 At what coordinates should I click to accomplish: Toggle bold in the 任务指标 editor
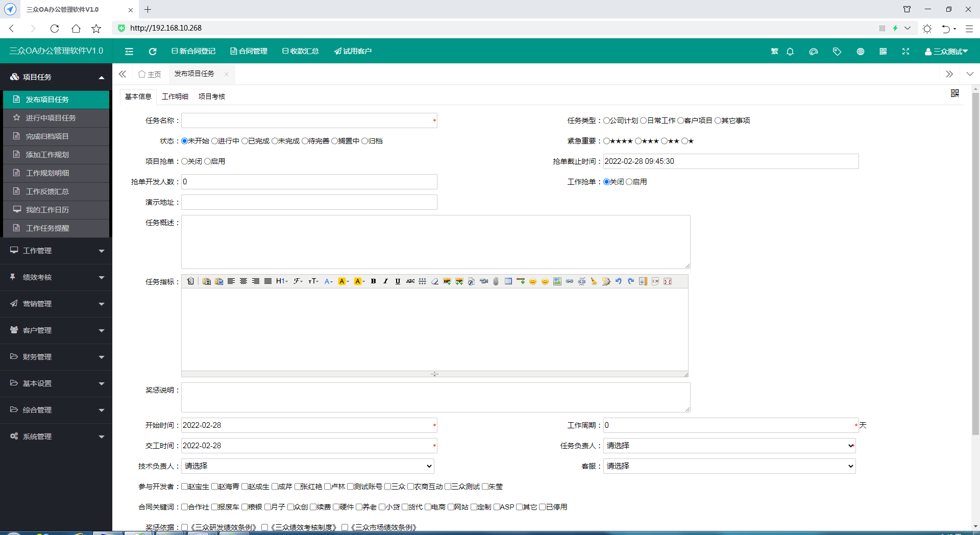click(374, 281)
